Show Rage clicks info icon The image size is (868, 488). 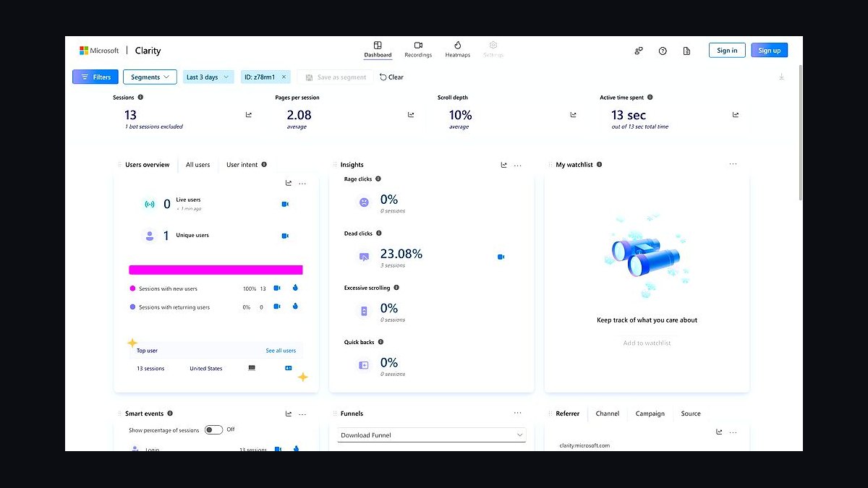[x=378, y=179]
